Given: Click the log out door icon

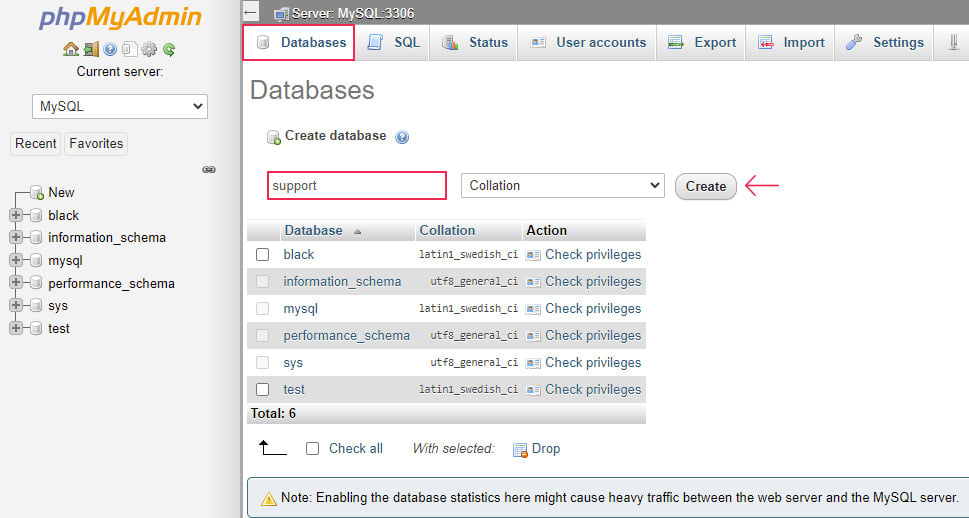Looking at the screenshot, I should pyautogui.click(x=91, y=49).
